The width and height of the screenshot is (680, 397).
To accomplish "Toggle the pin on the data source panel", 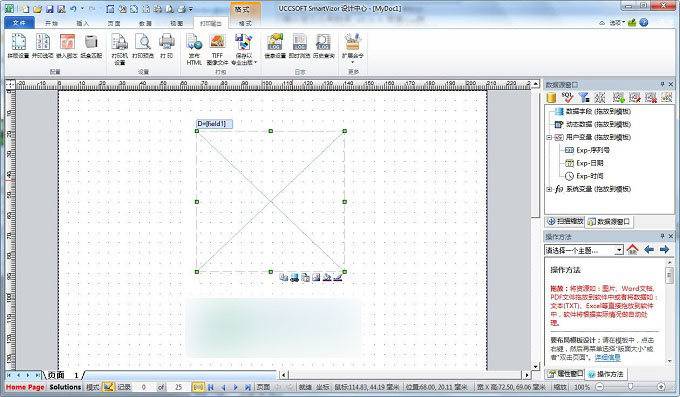I will [x=662, y=84].
